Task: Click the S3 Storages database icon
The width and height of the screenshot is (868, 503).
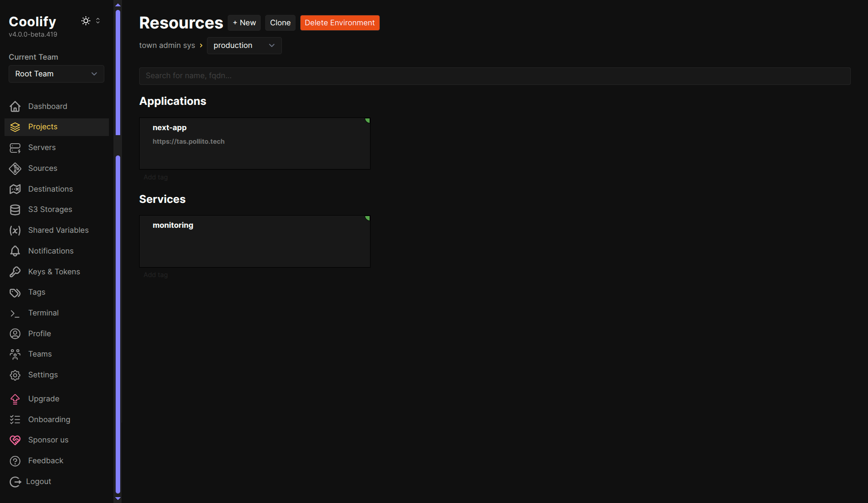Action: click(x=15, y=209)
